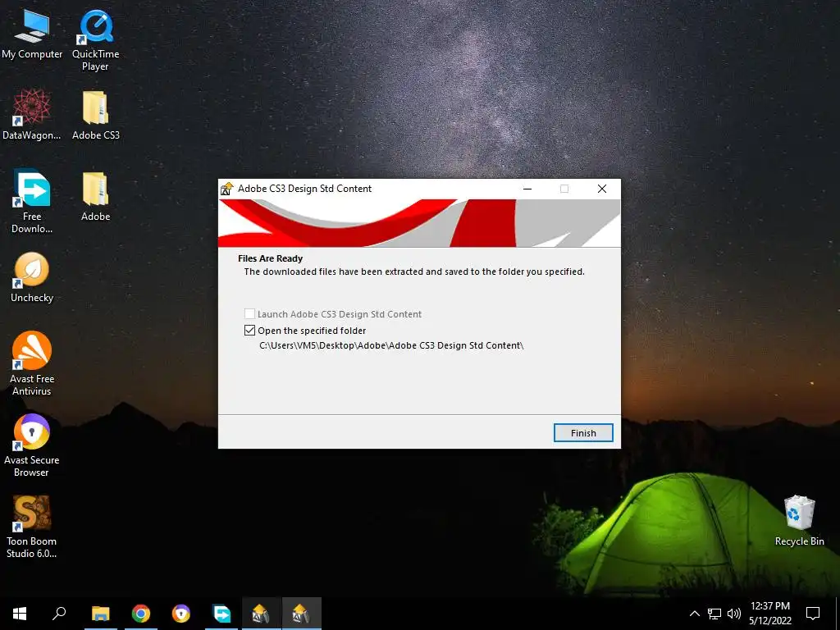Viewport: 840px width, 630px height.
Task: Open the Recycle Bin
Action: click(x=799, y=520)
